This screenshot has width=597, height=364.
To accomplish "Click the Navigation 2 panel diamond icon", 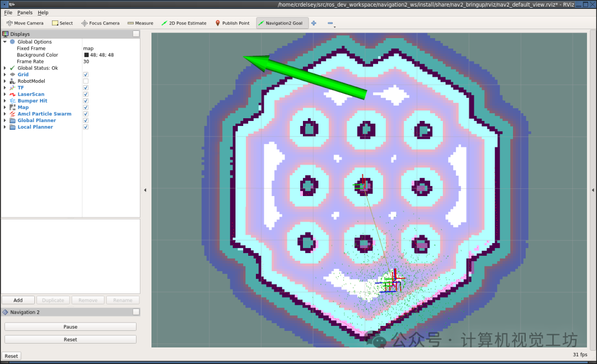I will [x=6, y=312].
